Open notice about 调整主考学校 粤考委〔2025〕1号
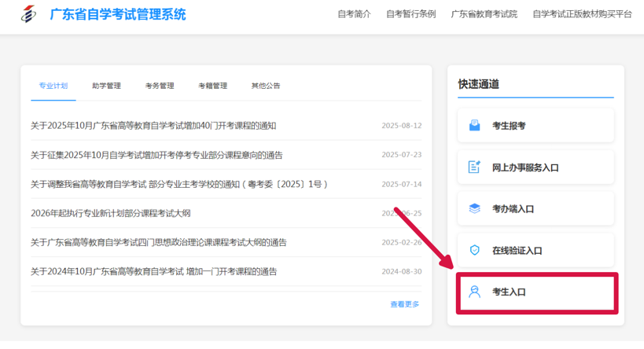Screen dimensions: 644x349 pos(179,184)
